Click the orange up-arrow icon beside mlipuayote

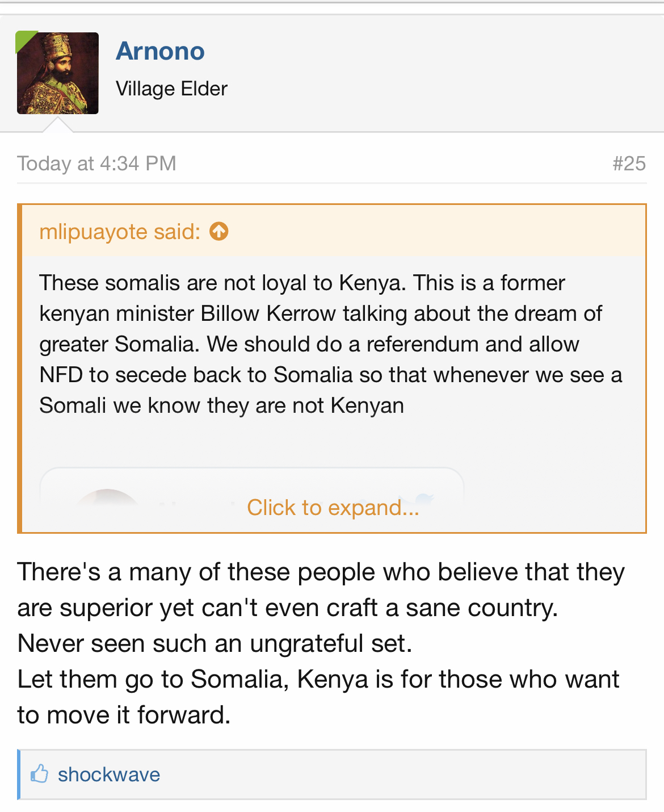click(x=219, y=232)
